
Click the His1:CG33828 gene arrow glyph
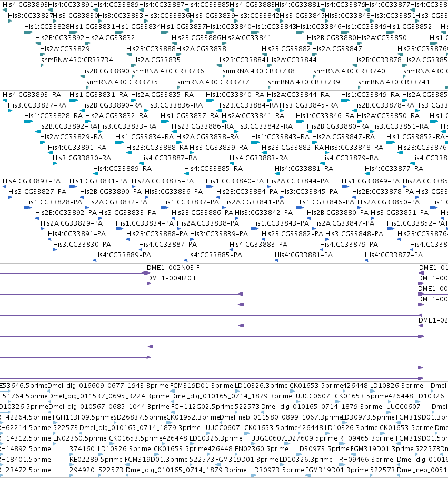[28, 32]
